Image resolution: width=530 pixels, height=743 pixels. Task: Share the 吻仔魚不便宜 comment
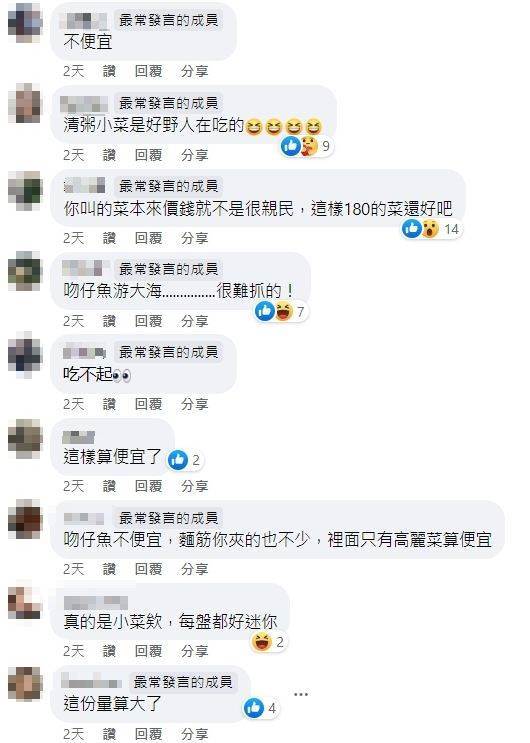pyautogui.click(x=194, y=569)
